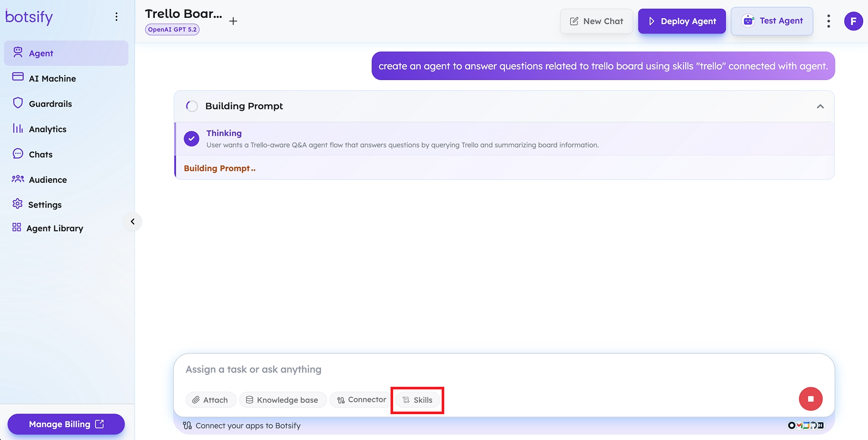The image size is (868, 440).
Task: Click the Analytics bar chart icon
Action: coord(18,128)
